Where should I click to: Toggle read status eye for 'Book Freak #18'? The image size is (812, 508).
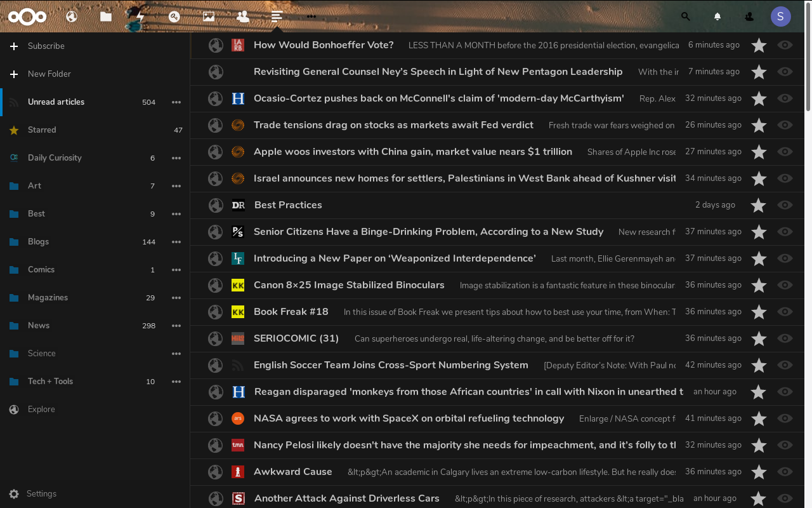pyautogui.click(x=785, y=312)
